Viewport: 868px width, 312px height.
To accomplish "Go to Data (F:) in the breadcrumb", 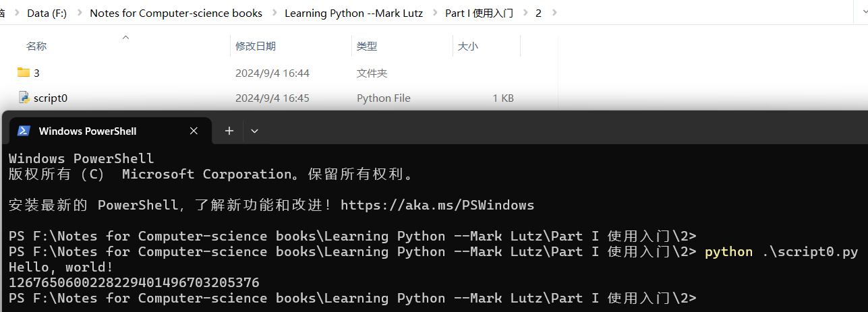I will click(47, 13).
